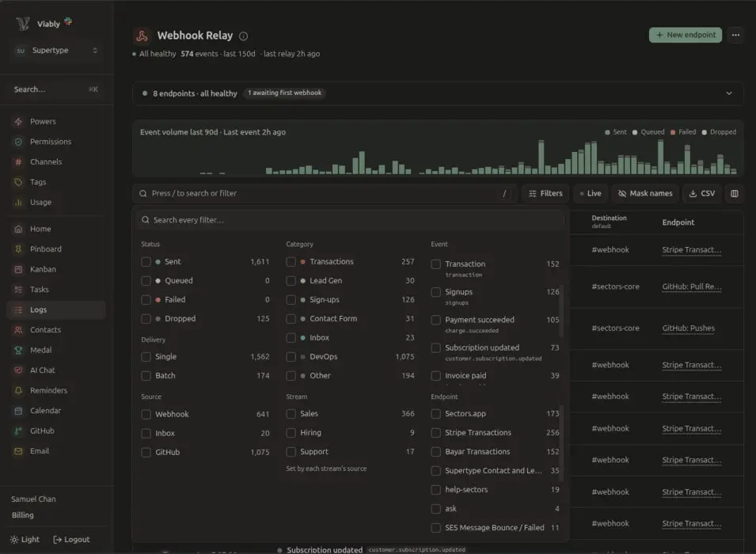Click the Contacts people icon
756x554 pixels.
18,330
